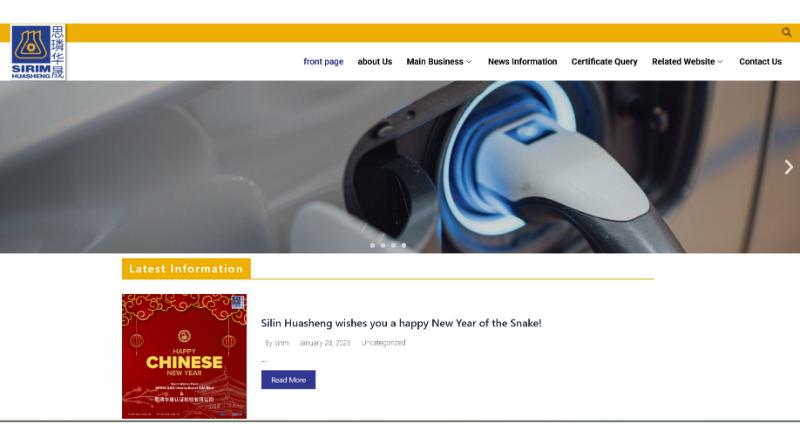This screenshot has width=800, height=445.
Task: Open the News Information page
Action: (x=522, y=62)
